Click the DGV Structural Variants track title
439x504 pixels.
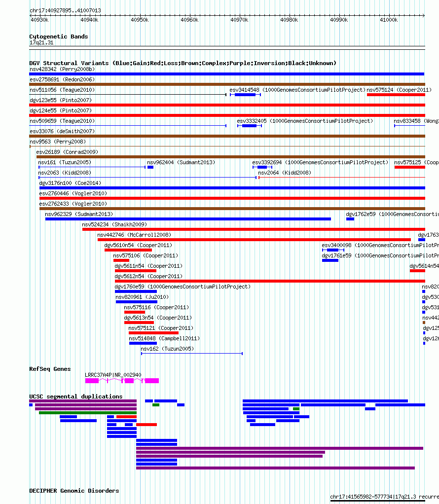pos(183,63)
